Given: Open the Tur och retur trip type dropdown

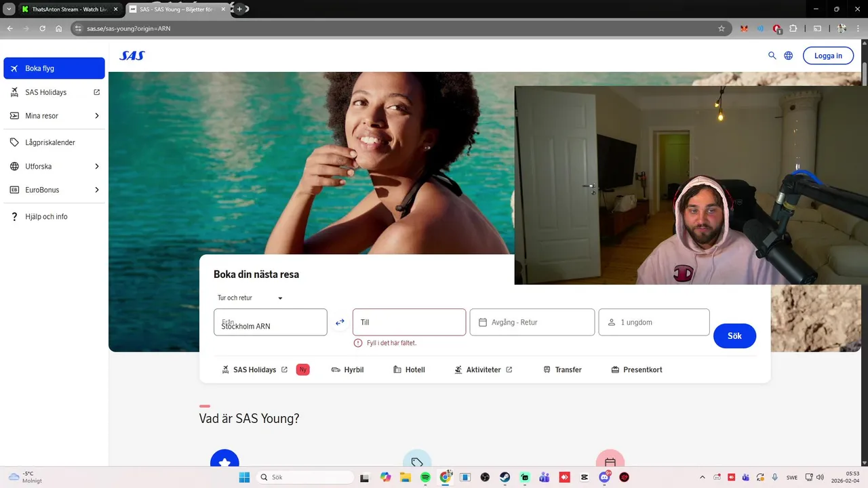Looking at the screenshot, I should (x=250, y=298).
